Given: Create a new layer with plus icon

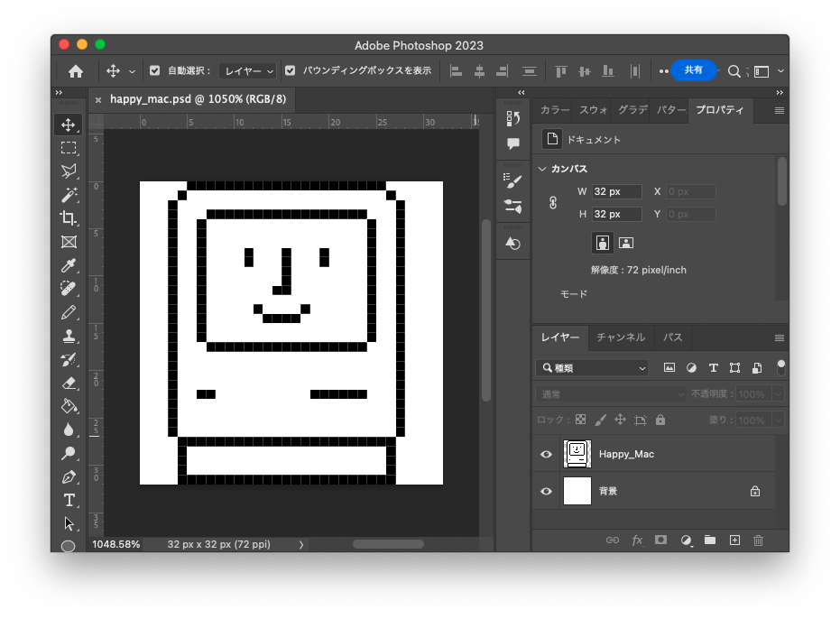Looking at the screenshot, I should coord(734,540).
